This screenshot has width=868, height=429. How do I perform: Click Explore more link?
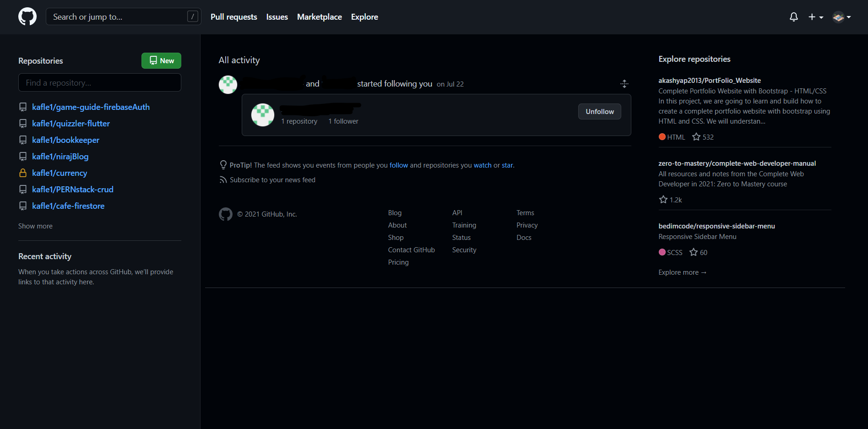683,272
